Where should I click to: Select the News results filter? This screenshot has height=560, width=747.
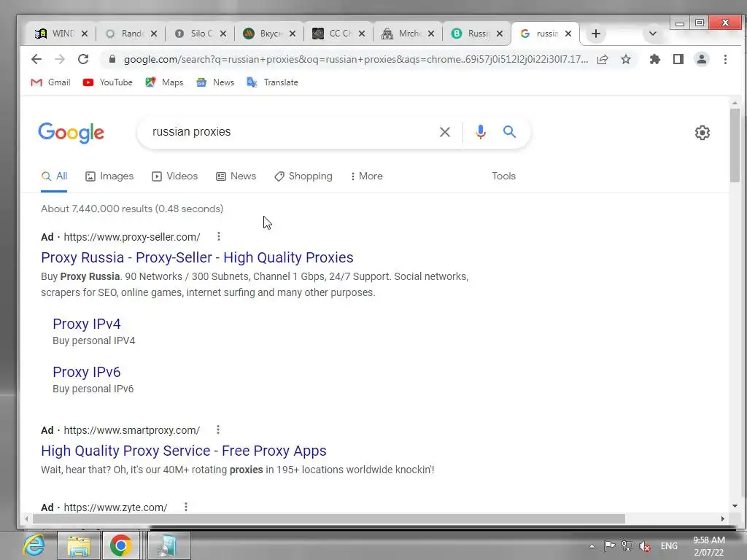236,176
